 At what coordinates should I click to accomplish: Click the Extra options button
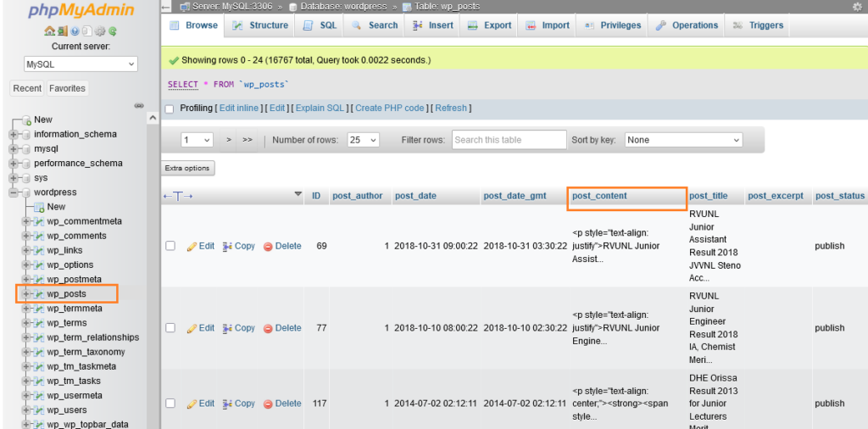tap(187, 168)
